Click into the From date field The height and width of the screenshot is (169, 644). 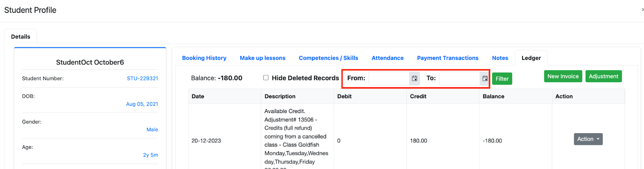[389, 78]
